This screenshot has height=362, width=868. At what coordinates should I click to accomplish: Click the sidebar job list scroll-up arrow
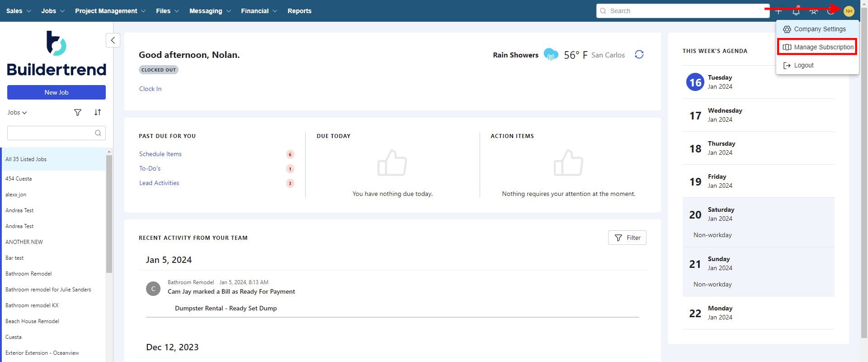(x=109, y=152)
